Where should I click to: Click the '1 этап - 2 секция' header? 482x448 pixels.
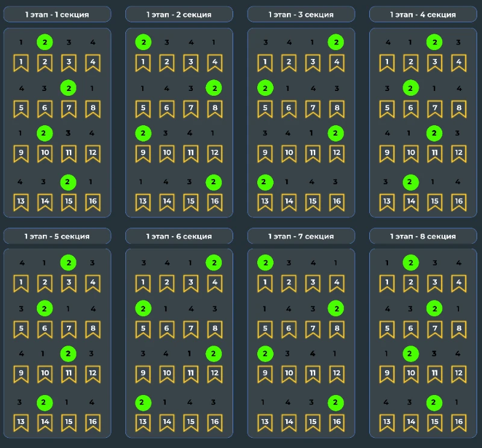tap(179, 14)
